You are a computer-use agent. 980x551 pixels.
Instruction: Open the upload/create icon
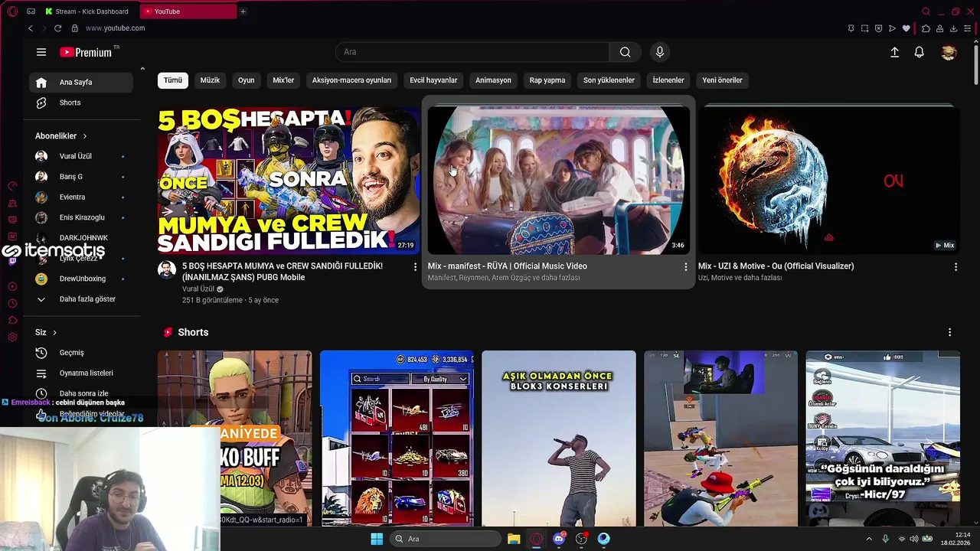point(894,52)
